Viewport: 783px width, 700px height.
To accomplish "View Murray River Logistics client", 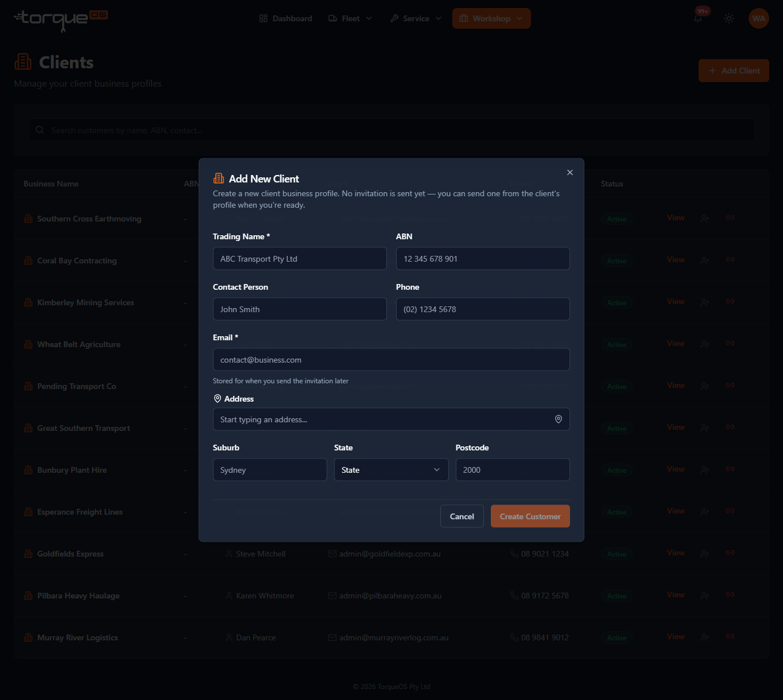I will click(x=676, y=637).
